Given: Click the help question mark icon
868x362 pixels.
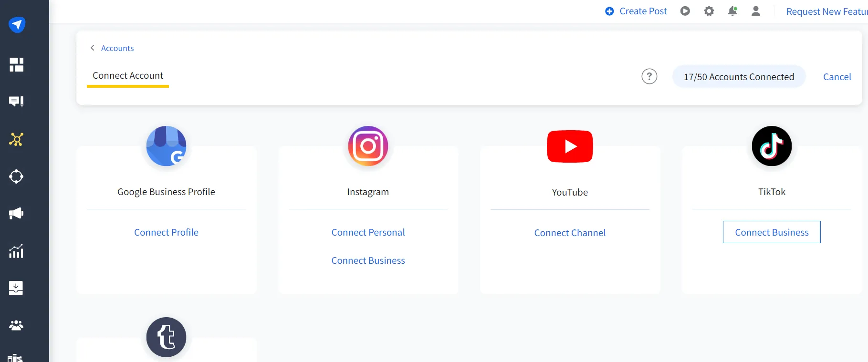Looking at the screenshot, I should click(x=649, y=76).
